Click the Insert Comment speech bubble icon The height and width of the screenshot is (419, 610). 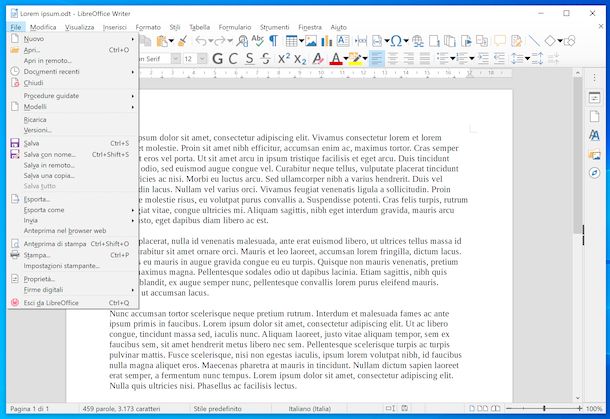tap(500, 40)
